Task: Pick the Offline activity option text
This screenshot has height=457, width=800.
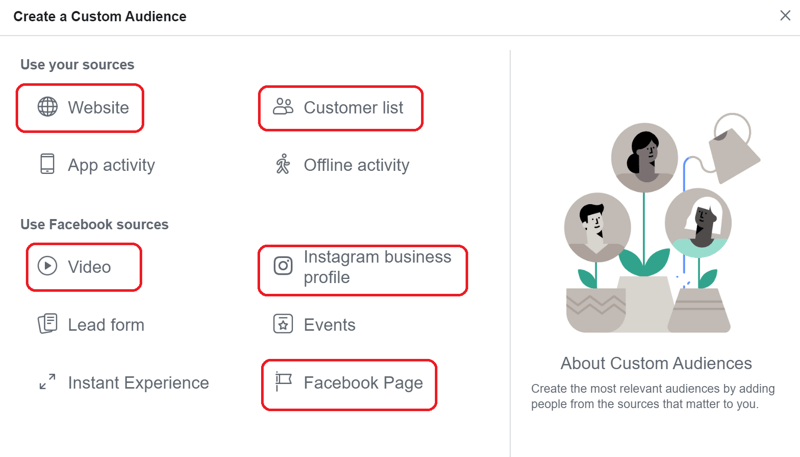Action: [x=357, y=165]
